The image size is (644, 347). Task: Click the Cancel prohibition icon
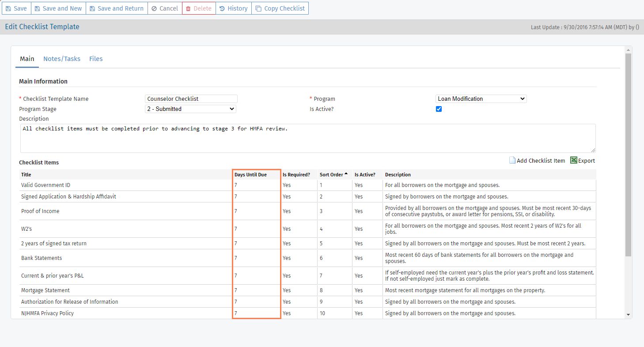[x=154, y=8]
